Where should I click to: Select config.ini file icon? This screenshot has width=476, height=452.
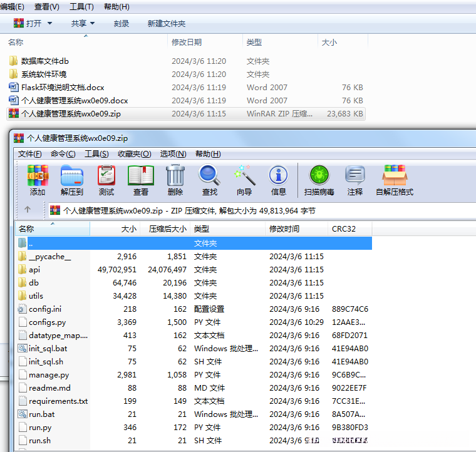tap(22, 309)
